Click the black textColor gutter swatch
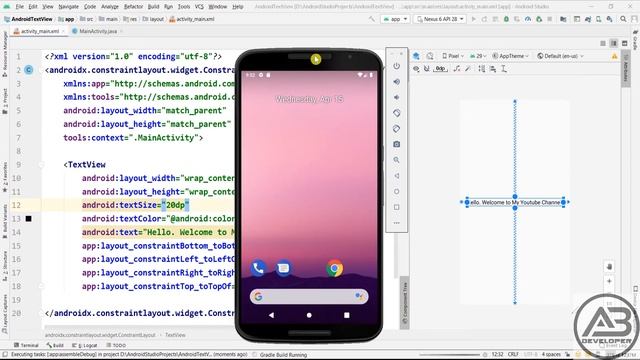This screenshot has width=640, height=360. [x=29, y=219]
